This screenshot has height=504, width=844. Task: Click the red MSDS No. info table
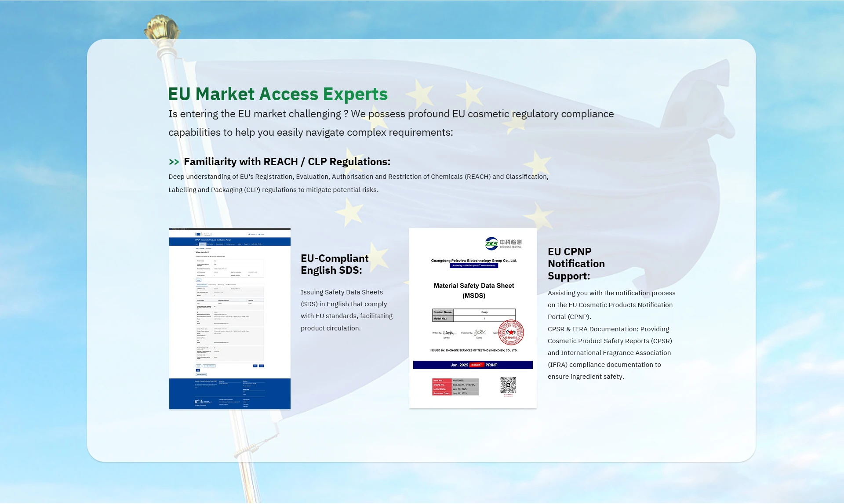point(455,387)
